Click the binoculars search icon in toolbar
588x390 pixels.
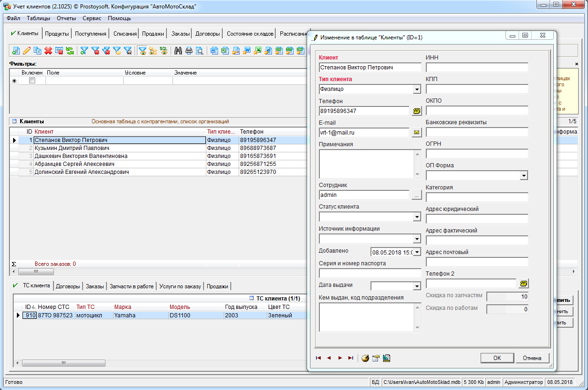(178, 51)
